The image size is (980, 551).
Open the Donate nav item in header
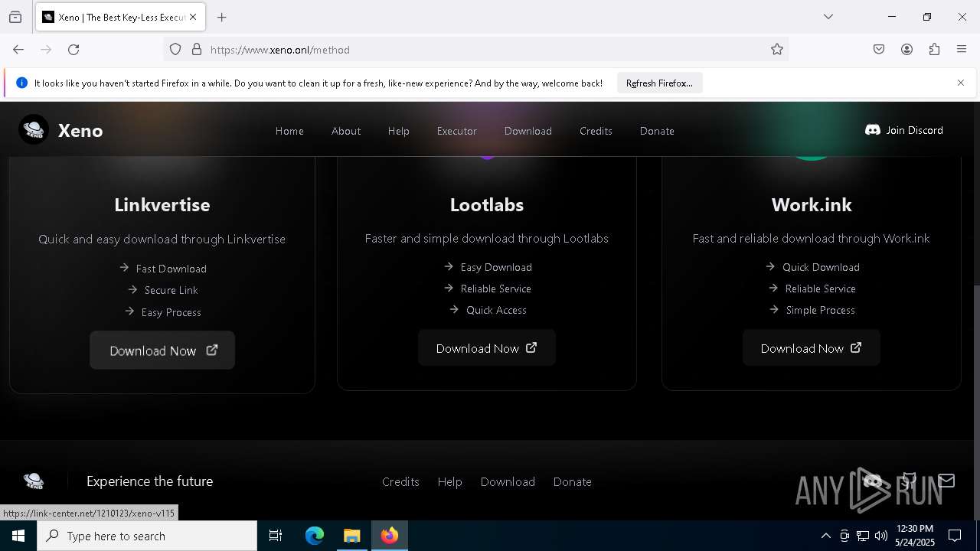tap(657, 131)
